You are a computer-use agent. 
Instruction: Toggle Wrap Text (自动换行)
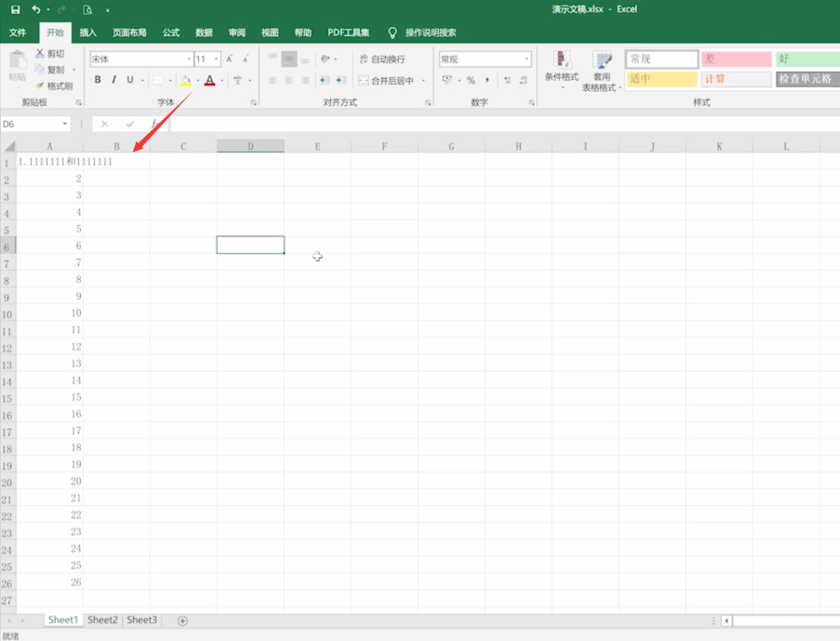[x=382, y=59]
